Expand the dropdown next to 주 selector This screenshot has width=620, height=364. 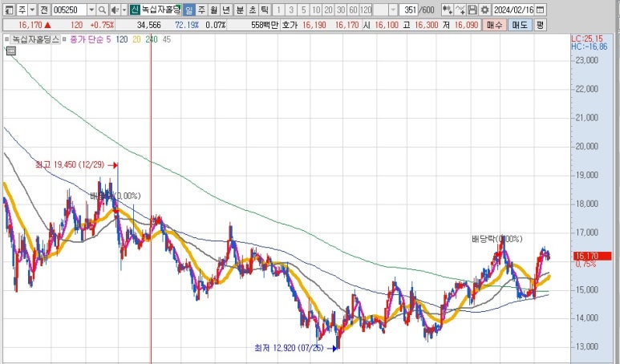tap(33, 10)
